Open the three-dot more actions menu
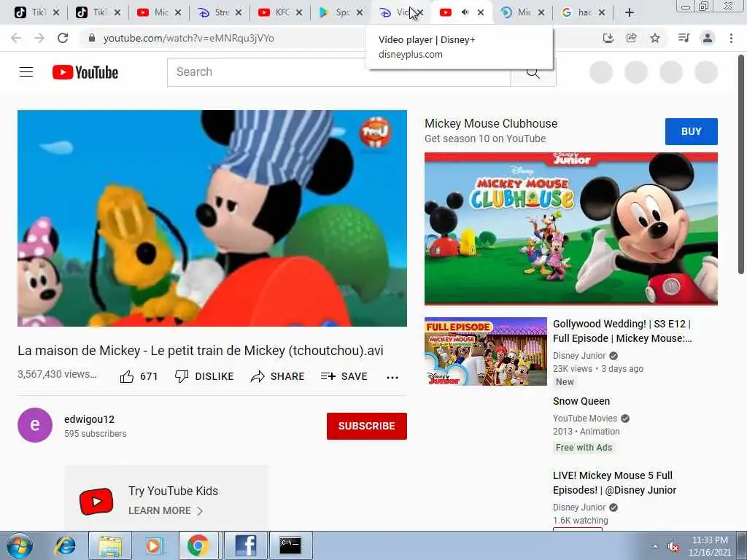The image size is (747, 560). pos(392,378)
